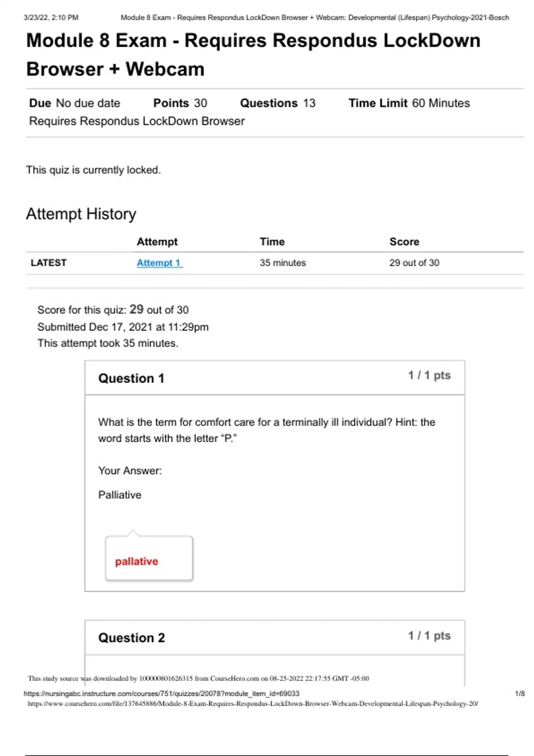Click the Attempt column header

(157, 241)
